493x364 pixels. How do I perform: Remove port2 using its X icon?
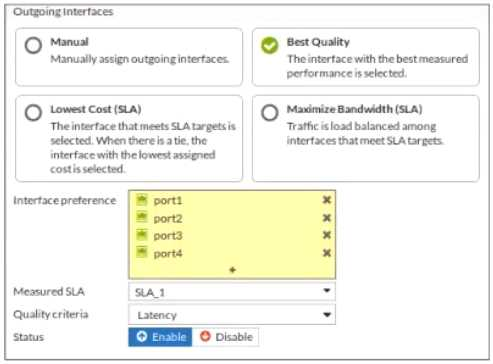327,218
